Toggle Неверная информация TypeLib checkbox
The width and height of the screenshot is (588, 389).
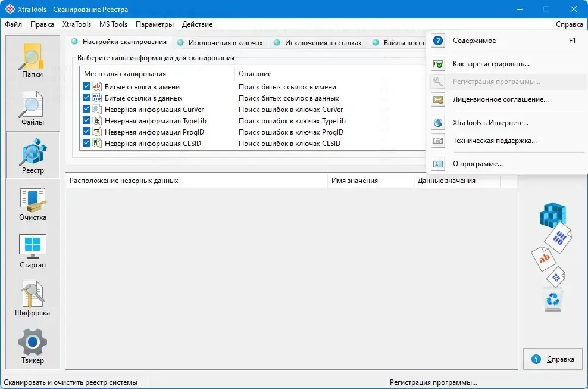pyautogui.click(x=87, y=120)
